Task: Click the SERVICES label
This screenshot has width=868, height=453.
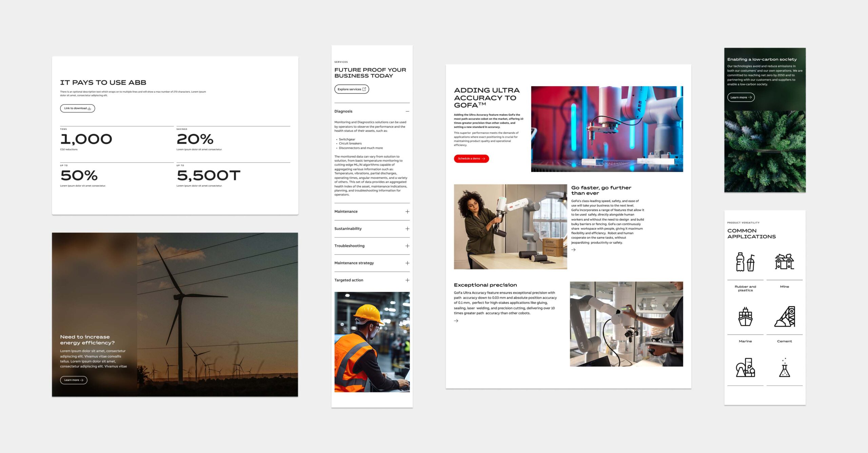Action: click(x=341, y=62)
